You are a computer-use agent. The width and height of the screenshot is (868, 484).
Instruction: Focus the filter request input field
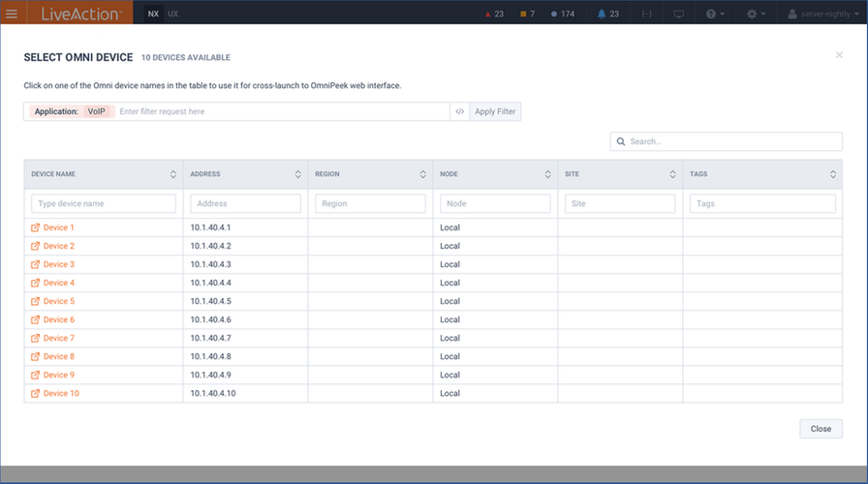(x=282, y=111)
